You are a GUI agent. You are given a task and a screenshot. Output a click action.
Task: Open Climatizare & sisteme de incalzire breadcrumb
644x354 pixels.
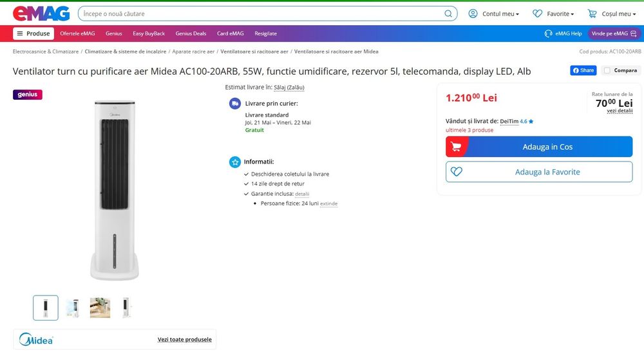[x=126, y=51]
